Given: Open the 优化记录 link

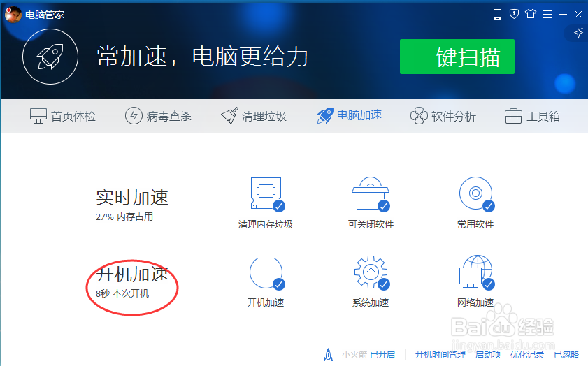Looking at the screenshot, I should (x=527, y=354).
